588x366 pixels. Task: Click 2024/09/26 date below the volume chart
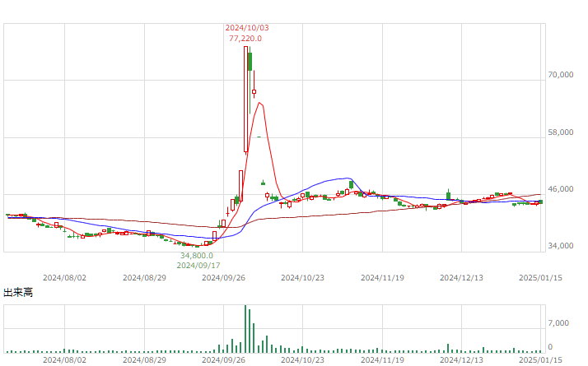click(x=223, y=360)
